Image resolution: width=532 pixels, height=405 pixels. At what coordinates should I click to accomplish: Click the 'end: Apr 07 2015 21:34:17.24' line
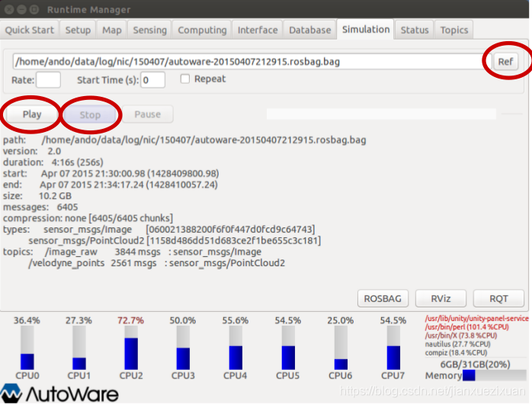(x=111, y=185)
